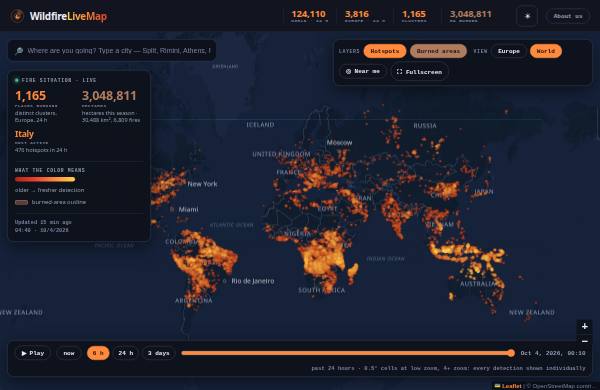600x390 pixels.
Task: Click the Near me location button
Action: 363,72
